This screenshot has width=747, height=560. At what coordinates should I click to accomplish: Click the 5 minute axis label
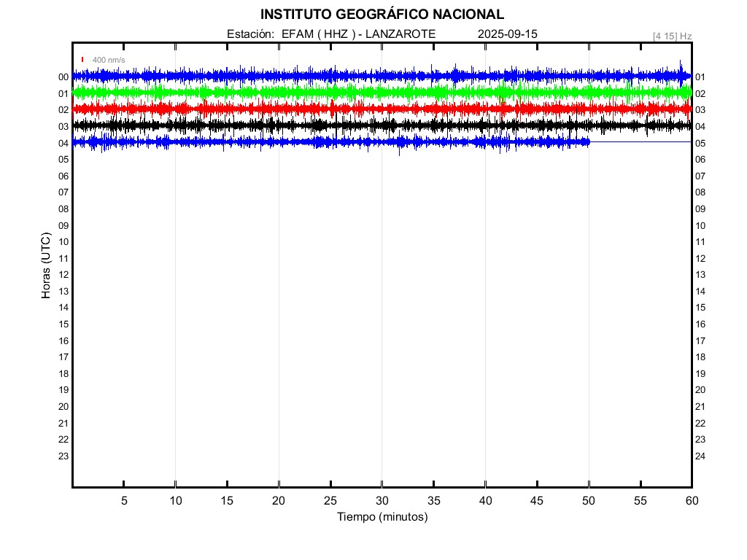point(124,500)
